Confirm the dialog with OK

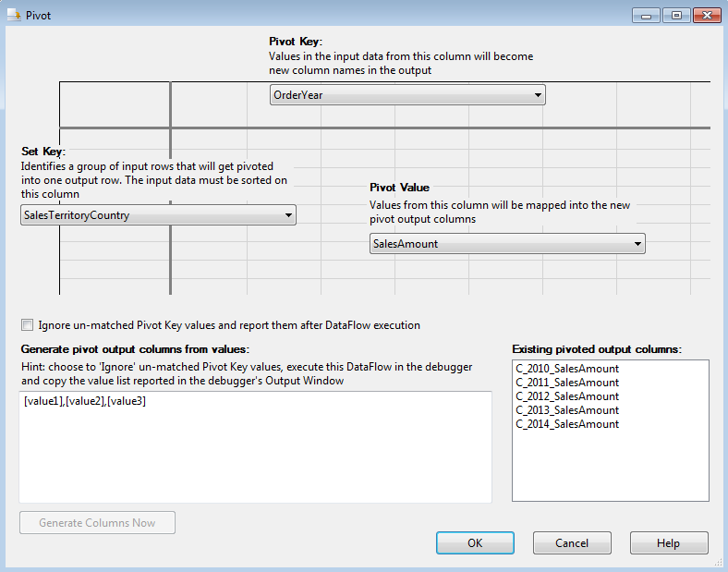point(475,543)
